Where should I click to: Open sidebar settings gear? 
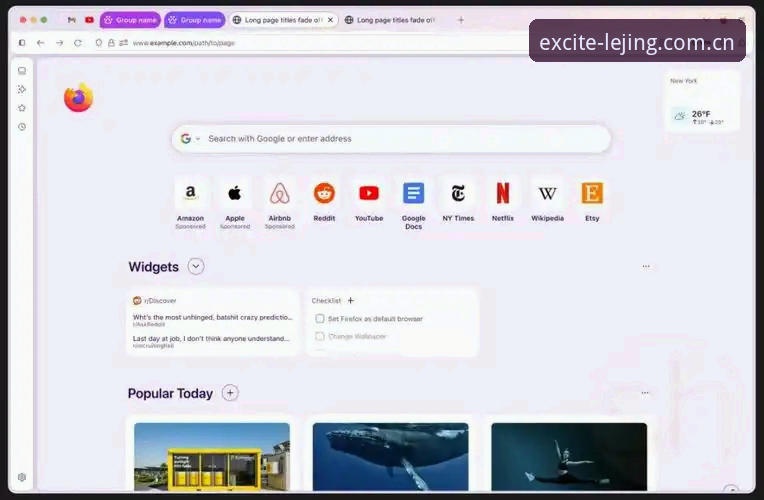(22, 477)
